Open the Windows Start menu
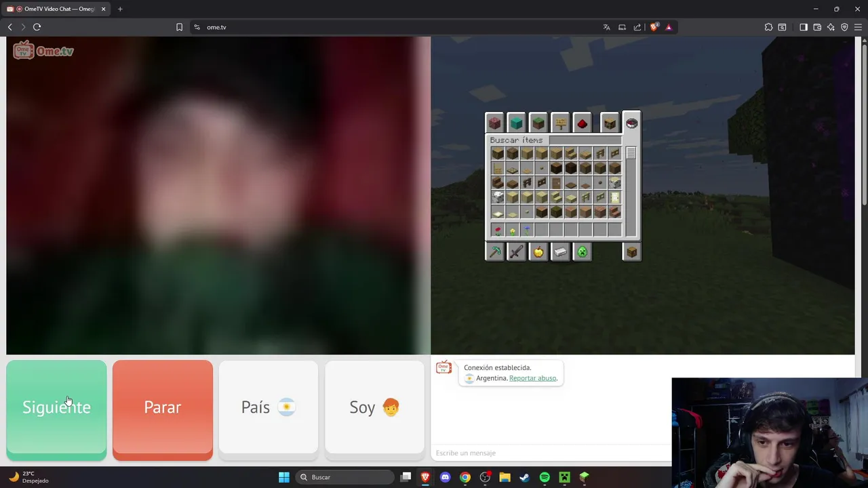Screen dimensions: 868x488 point(284,477)
